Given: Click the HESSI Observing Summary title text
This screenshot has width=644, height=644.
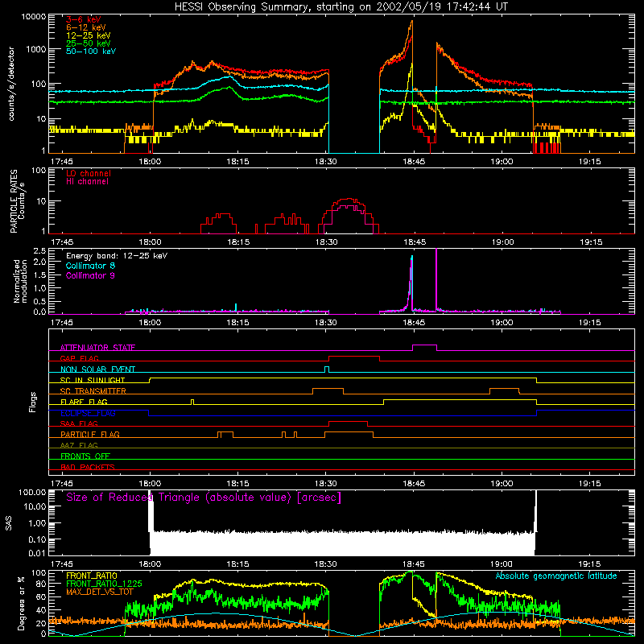Looking at the screenshot, I should [341, 7].
